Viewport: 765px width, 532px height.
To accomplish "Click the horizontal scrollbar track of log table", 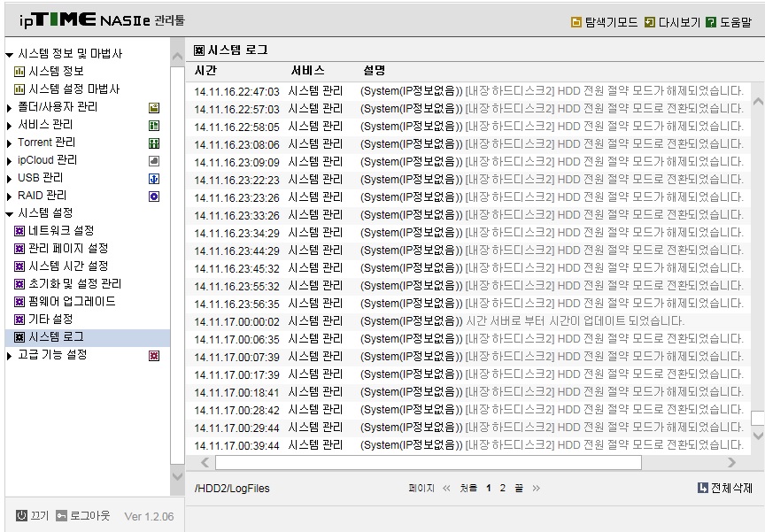I will [x=429, y=462].
